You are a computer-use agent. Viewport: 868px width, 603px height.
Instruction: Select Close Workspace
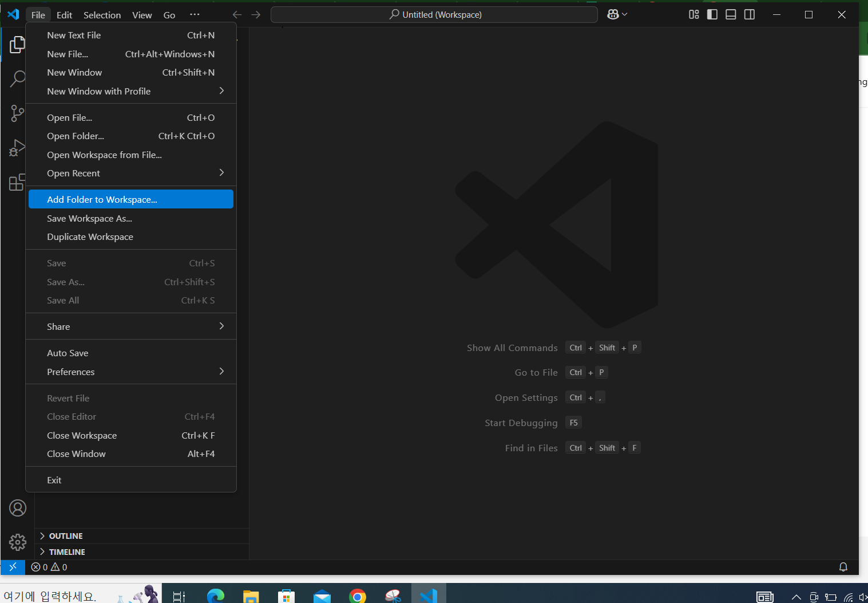click(131, 435)
